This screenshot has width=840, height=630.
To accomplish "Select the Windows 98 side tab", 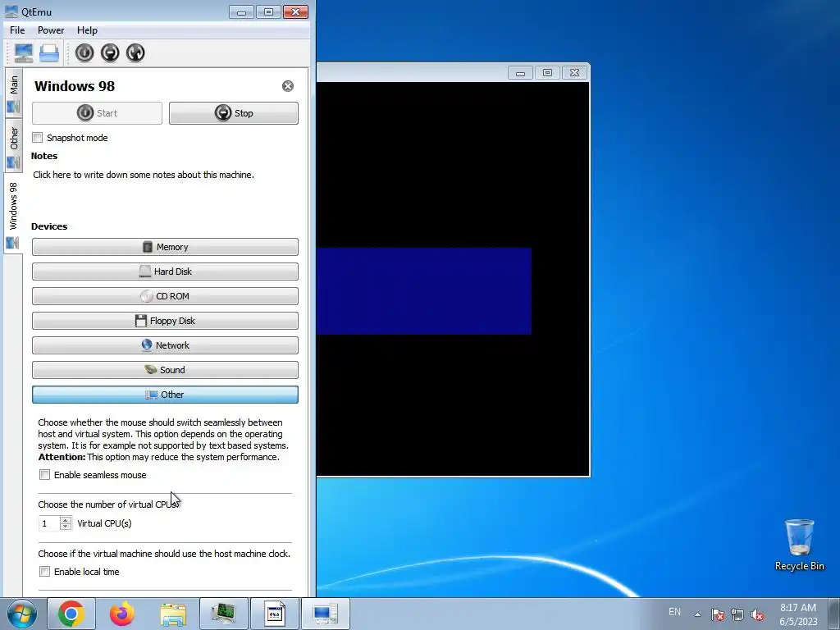I will [13, 214].
